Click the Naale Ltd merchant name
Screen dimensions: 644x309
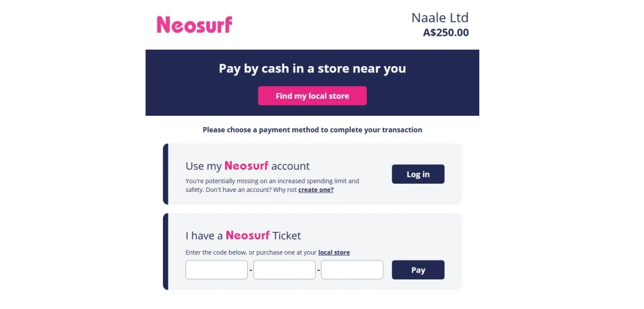pos(440,18)
